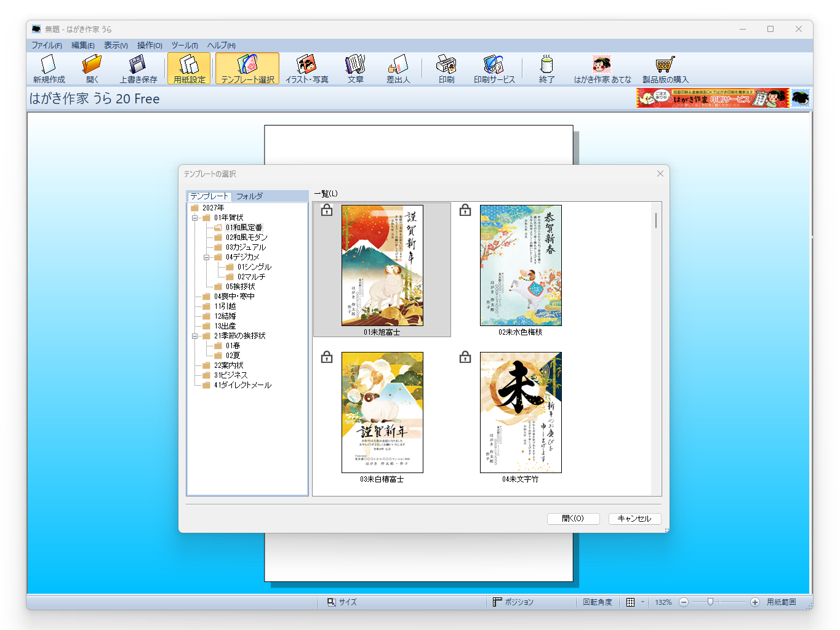Click the 用紙範囲 button in status bar
This screenshot has height=630, width=840.
782,602
